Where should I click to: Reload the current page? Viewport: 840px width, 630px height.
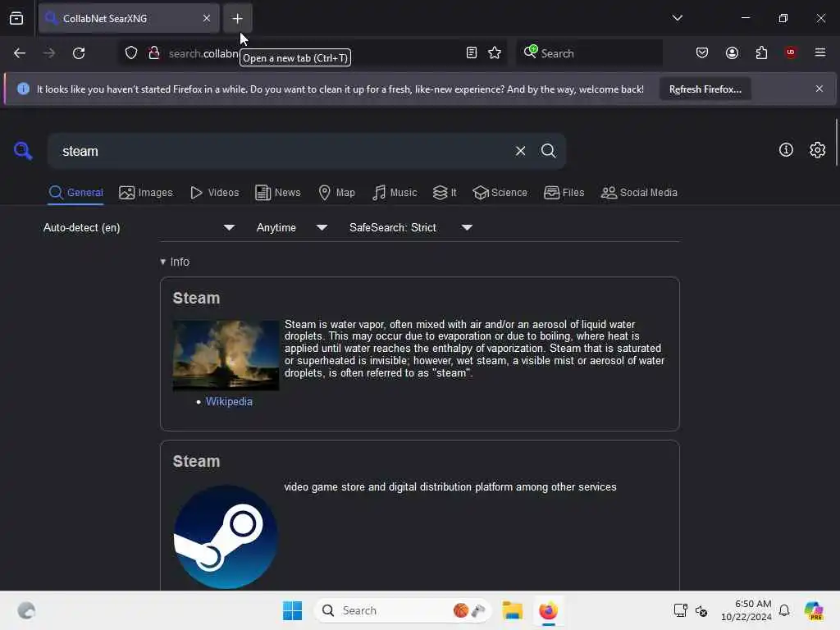79,53
